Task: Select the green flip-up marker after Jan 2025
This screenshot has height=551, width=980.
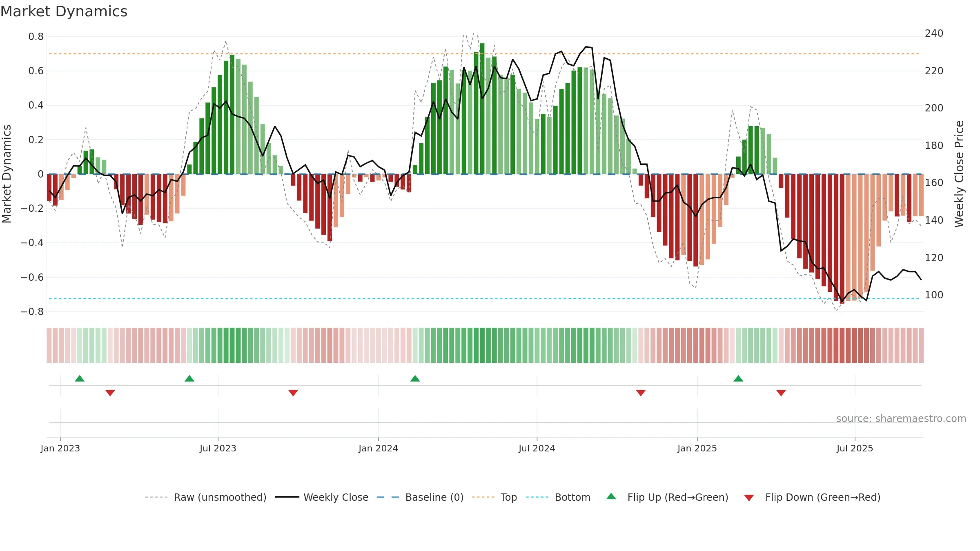Action: pyautogui.click(x=738, y=378)
